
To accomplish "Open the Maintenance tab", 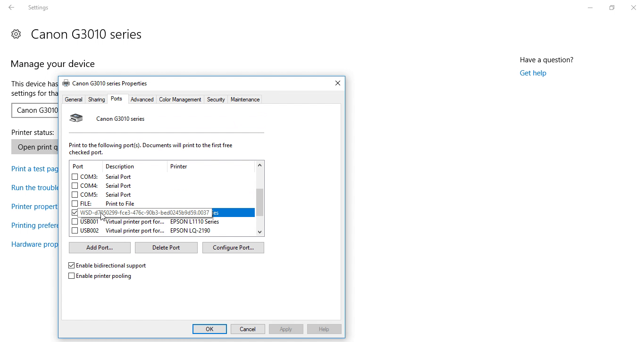I will tap(245, 100).
